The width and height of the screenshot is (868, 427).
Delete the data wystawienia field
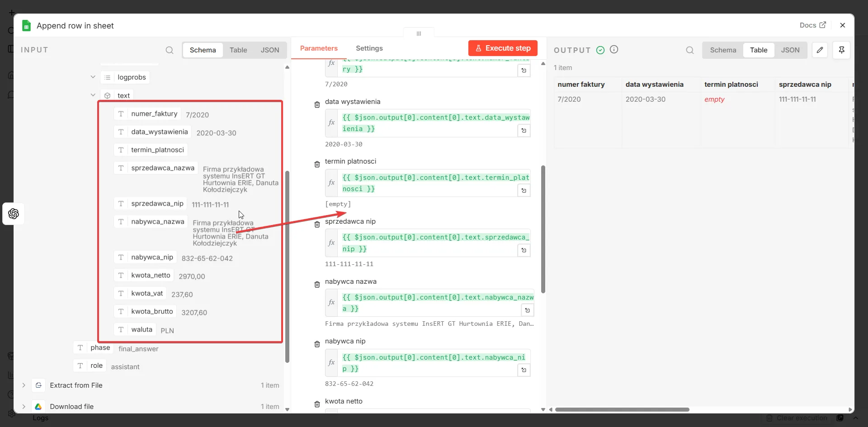pos(317,105)
